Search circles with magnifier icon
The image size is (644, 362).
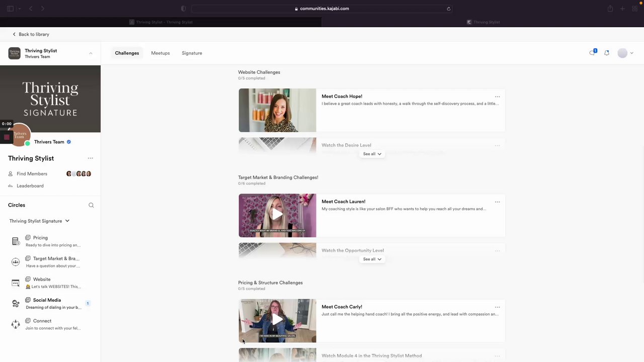(x=91, y=205)
